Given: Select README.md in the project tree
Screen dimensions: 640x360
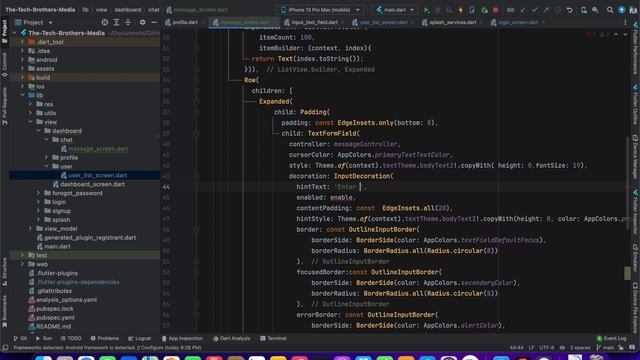Looking at the screenshot, I should pyautogui.click(x=53, y=327).
